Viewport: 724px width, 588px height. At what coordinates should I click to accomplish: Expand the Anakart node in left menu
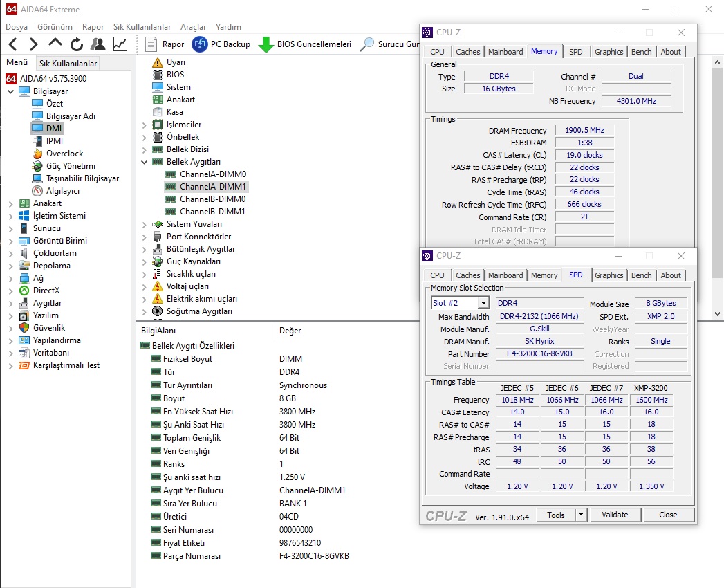tap(10, 203)
